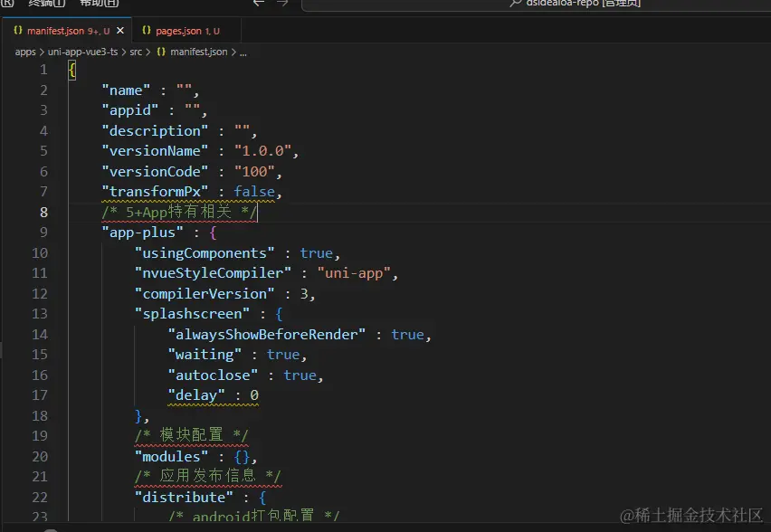Screen dimensions: 771x532
Task: Click the "usingComponents" key
Action: tap(205, 253)
